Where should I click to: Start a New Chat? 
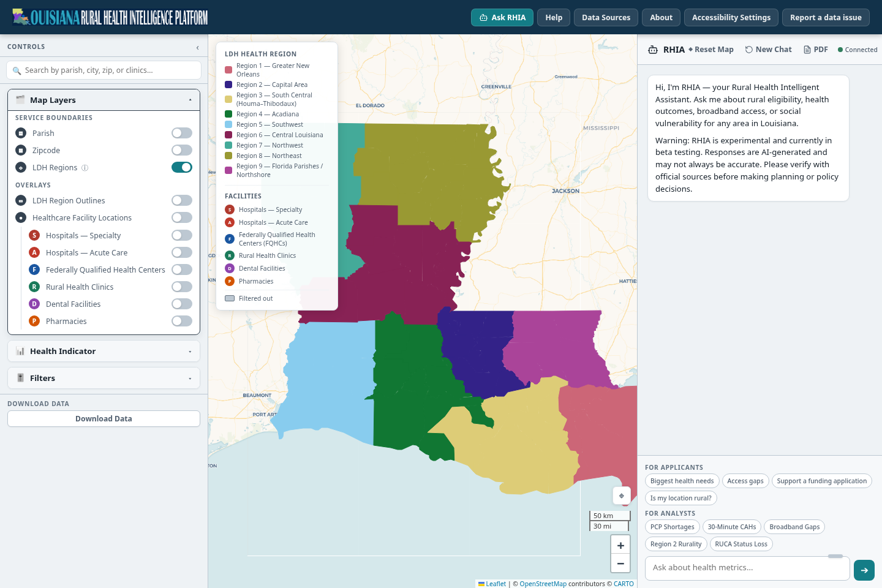[x=768, y=50]
